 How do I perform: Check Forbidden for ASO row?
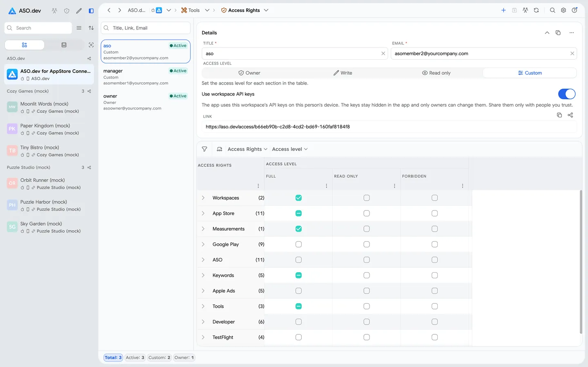(434, 260)
